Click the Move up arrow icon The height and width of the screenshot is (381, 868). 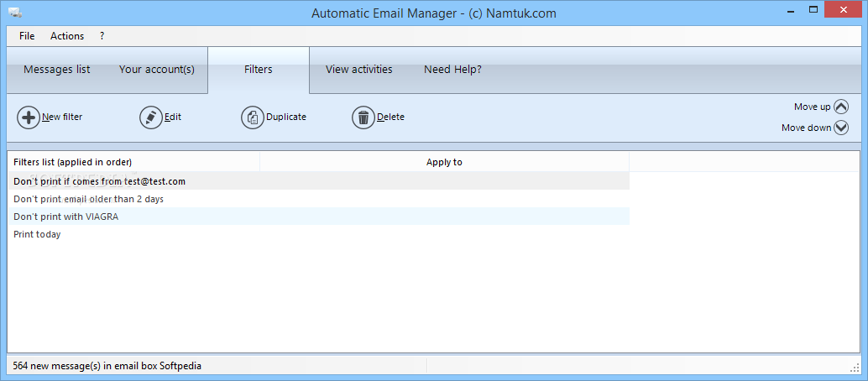tap(841, 107)
